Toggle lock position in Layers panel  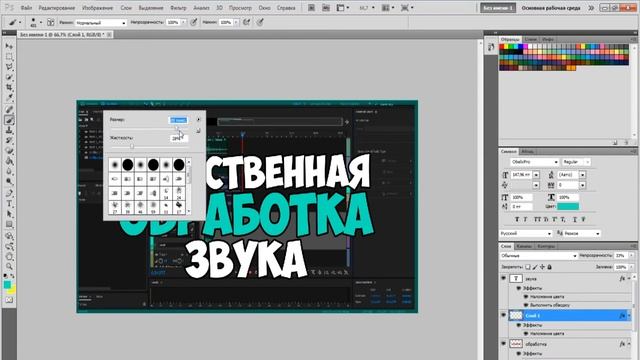(x=542, y=267)
